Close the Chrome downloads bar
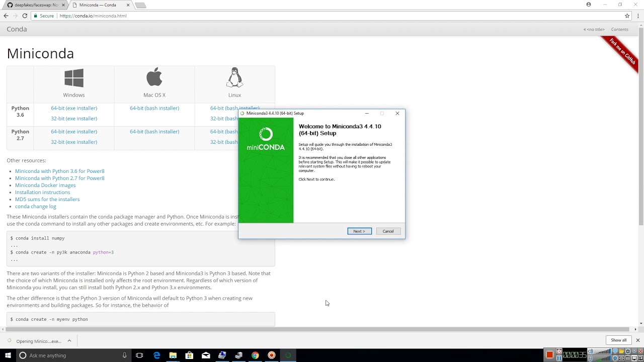This screenshot has height=362, width=644. [x=637, y=340]
